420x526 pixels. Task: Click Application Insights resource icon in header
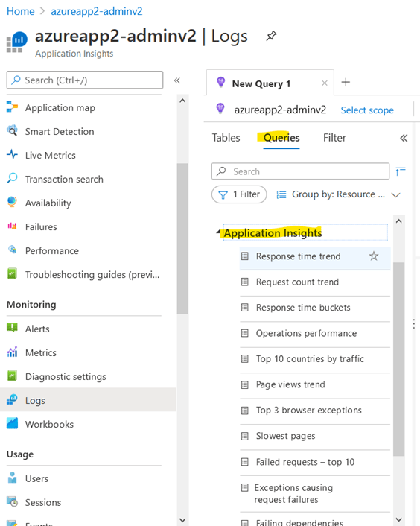click(17, 42)
